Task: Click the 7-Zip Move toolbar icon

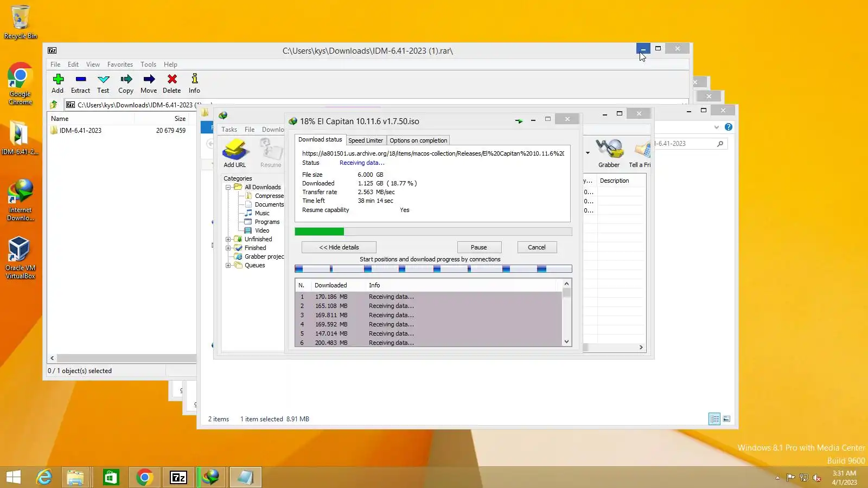Action: 149,79
